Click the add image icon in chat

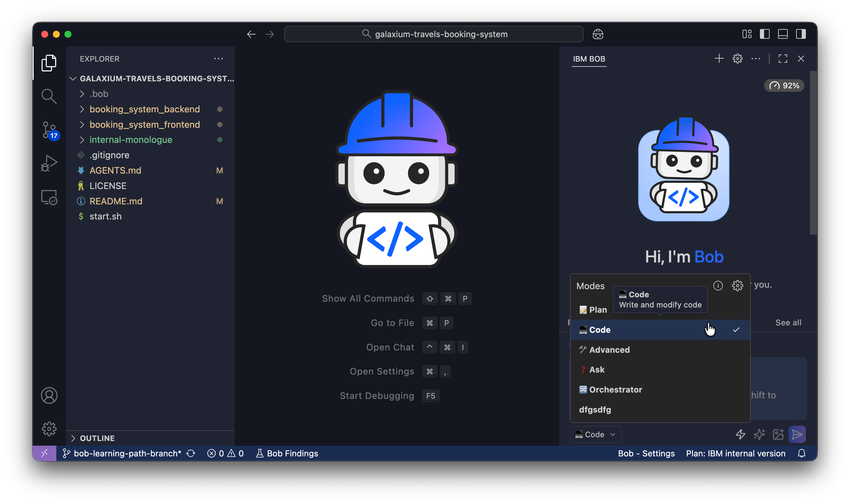coord(778,434)
